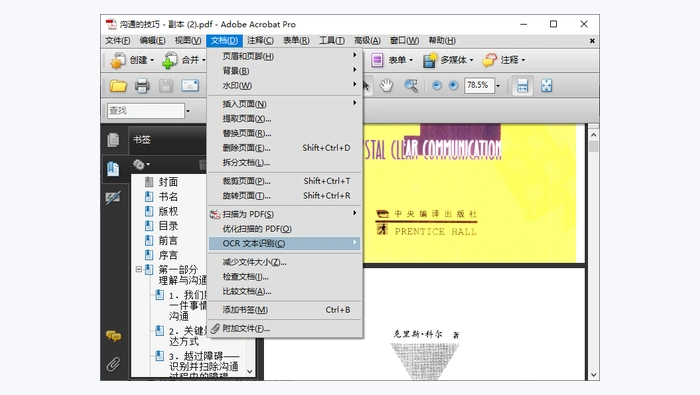Choose 附加文件(F)... menu item

click(284, 328)
